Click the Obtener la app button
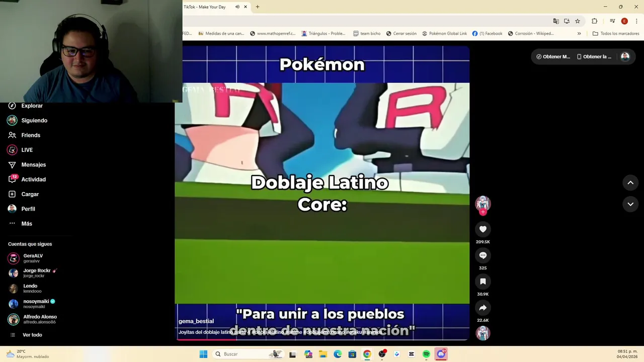The width and height of the screenshot is (644, 362). click(x=594, y=57)
